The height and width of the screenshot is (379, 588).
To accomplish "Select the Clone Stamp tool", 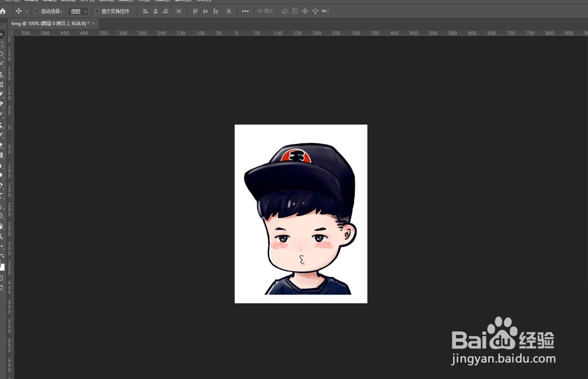I will (x=2, y=125).
